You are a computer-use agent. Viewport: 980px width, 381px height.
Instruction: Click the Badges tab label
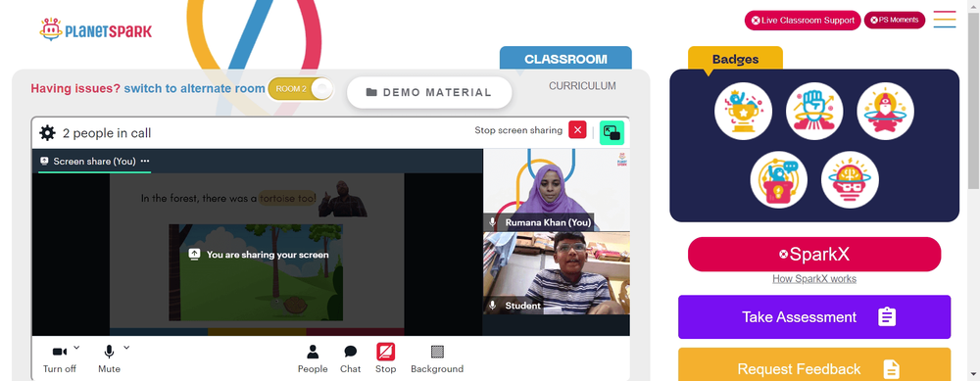(x=735, y=60)
